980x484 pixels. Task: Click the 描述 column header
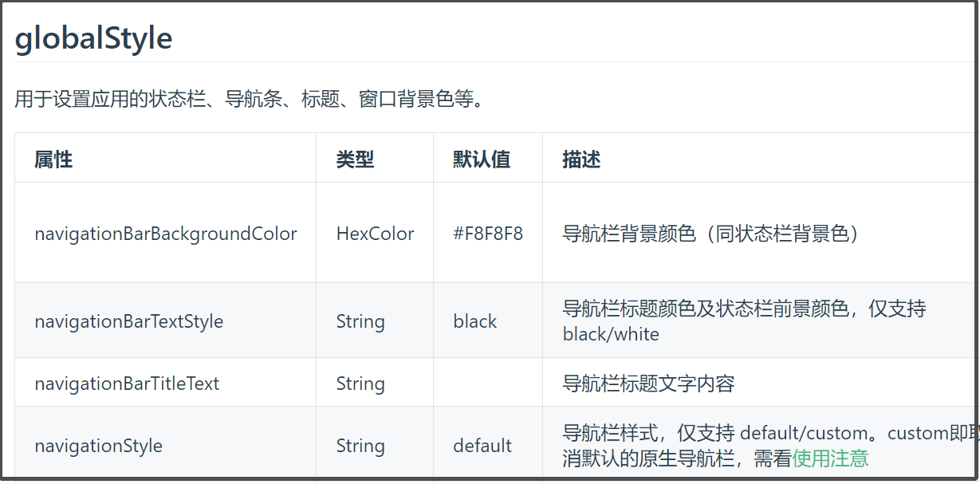pyautogui.click(x=581, y=159)
